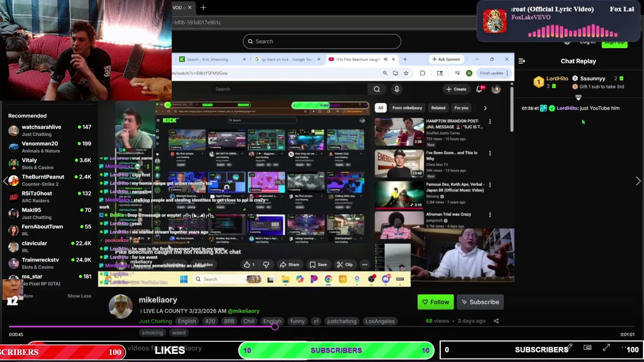Click the Kick search field at top
The image size is (644, 362).
click(322, 41)
